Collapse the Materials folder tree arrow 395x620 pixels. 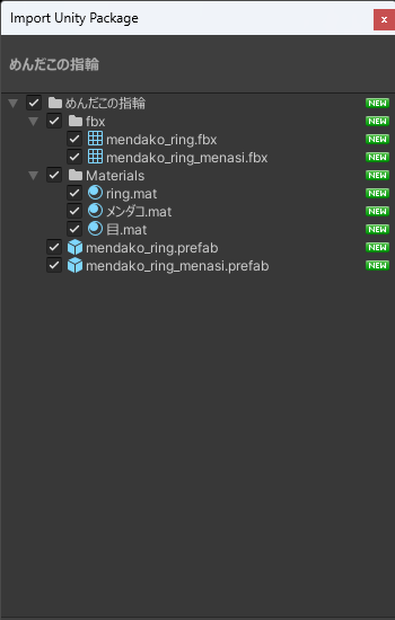pyautogui.click(x=34, y=176)
